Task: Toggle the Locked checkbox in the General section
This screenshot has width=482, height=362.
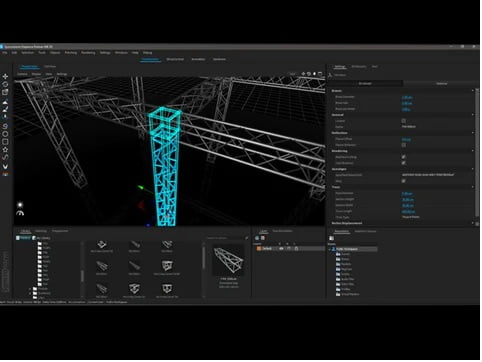Action: pyautogui.click(x=404, y=121)
